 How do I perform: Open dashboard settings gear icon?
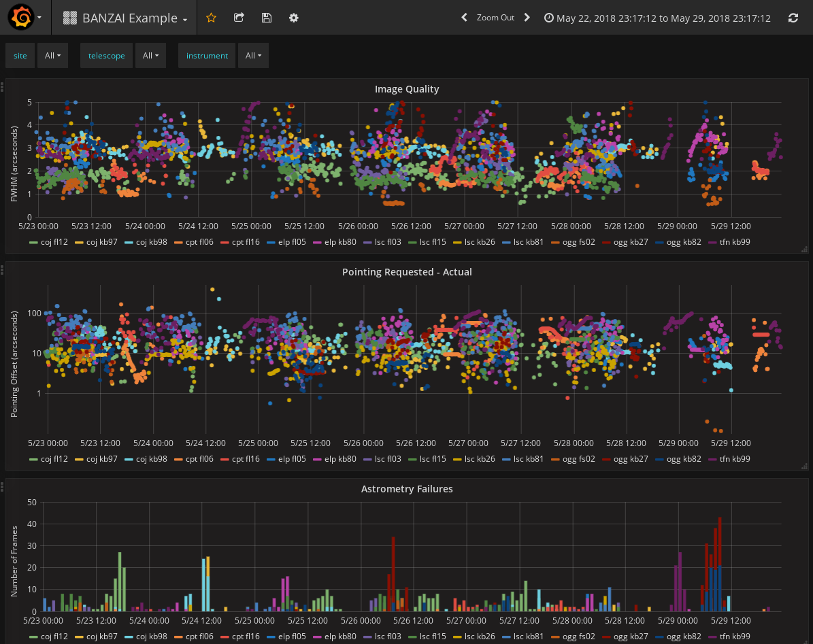(x=294, y=18)
